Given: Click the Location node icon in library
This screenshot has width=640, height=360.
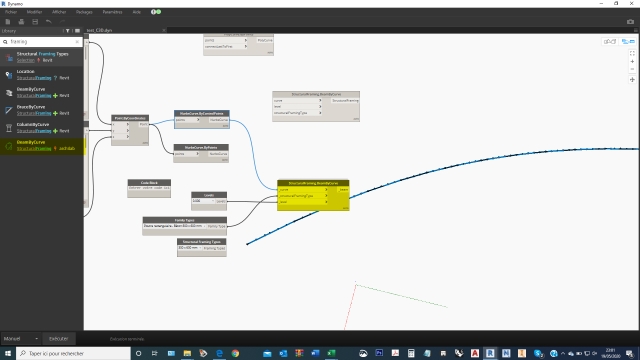Looking at the screenshot, I should coord(9,75).
